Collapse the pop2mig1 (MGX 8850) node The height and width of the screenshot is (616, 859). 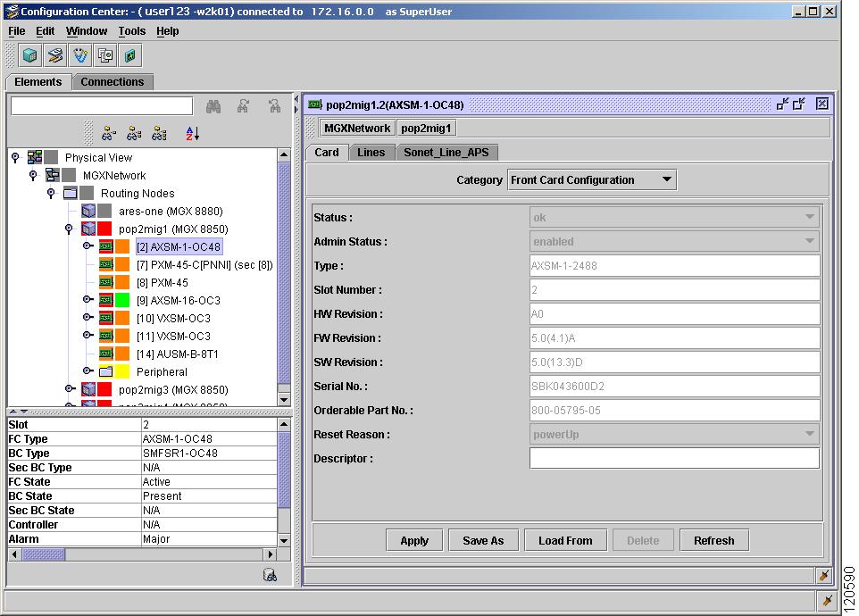tap(69, 229)
